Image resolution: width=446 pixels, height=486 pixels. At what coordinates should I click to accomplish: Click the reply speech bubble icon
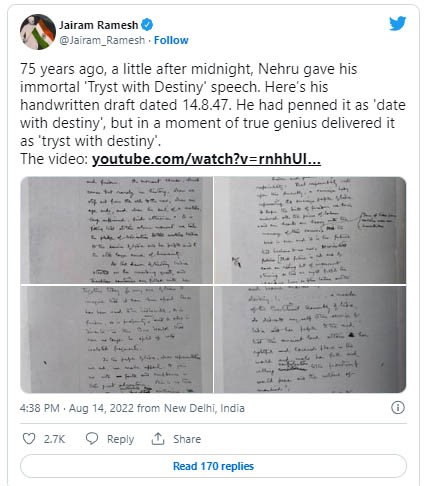(92, 439)
